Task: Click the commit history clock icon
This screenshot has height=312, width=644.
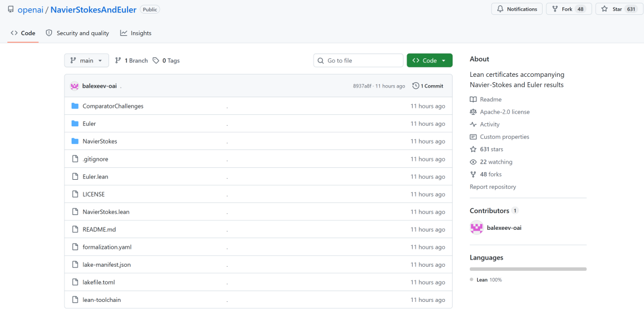Action: tap(416, 86)
